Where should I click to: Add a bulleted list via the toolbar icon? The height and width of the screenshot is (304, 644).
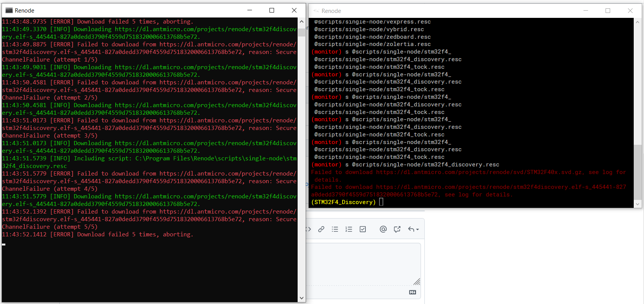click(335, 229)
